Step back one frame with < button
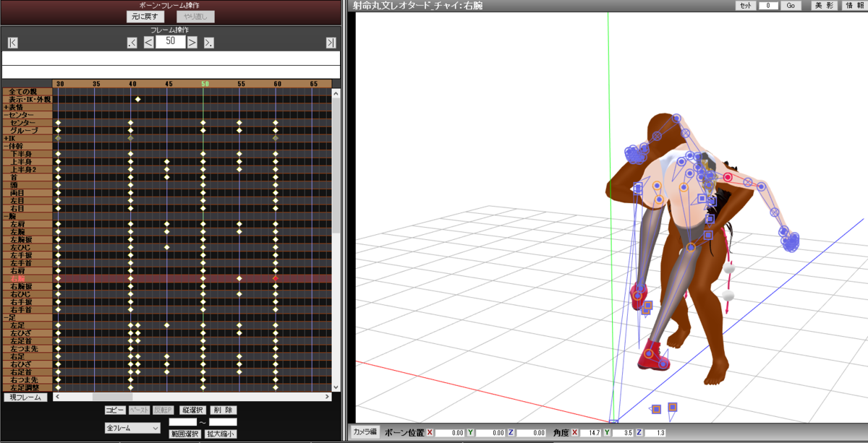The width and height of the screenshot is (868, 443). 148,43
